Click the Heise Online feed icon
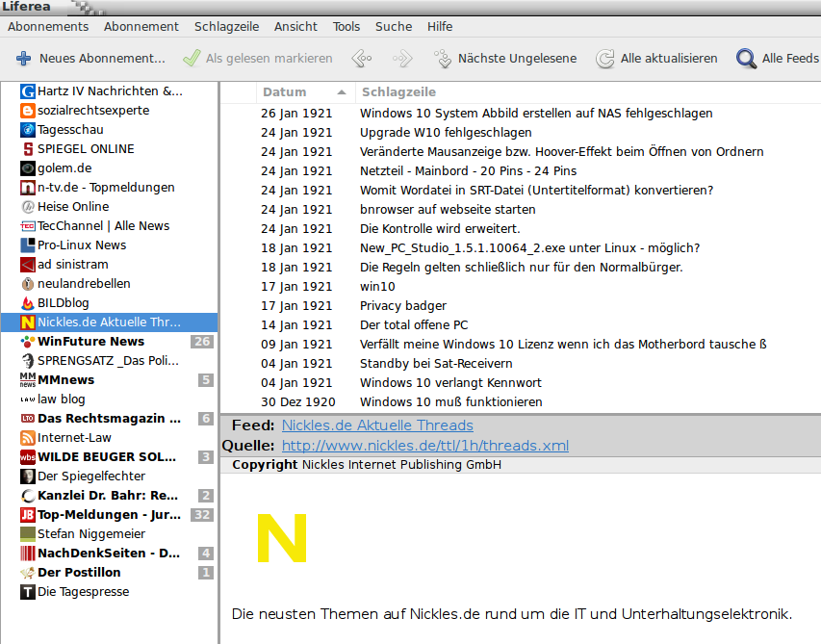The height and width of the screenshot is (644, 821). 28,207
